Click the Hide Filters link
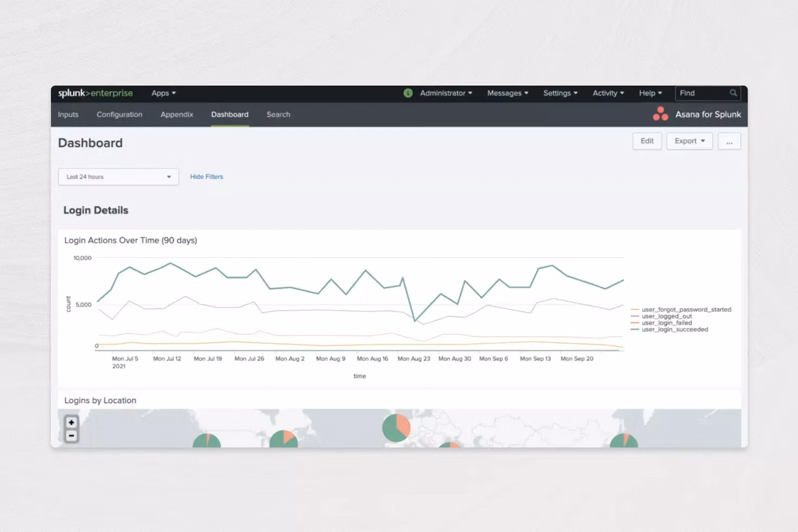The image size is (798, 532). coord(207,177)
